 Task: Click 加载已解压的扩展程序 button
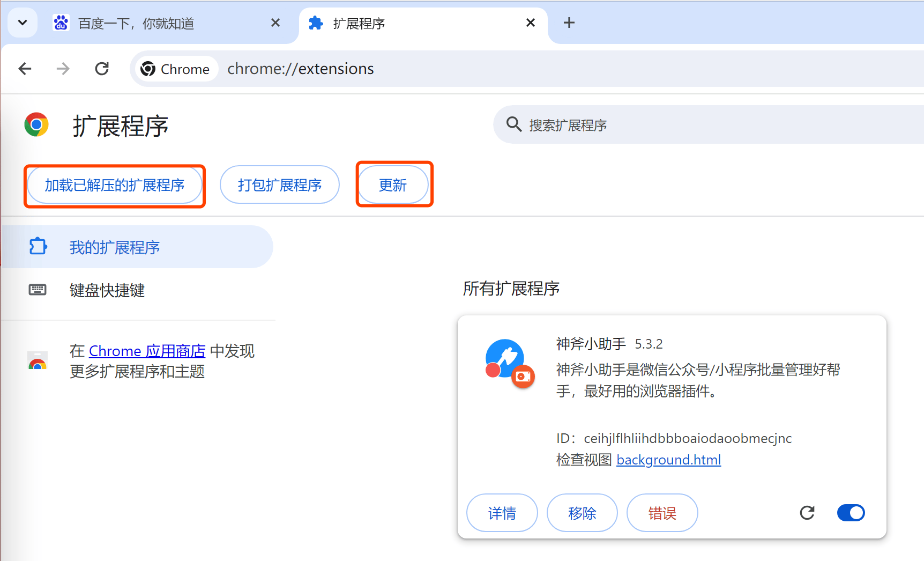click(x=115, y=185)
